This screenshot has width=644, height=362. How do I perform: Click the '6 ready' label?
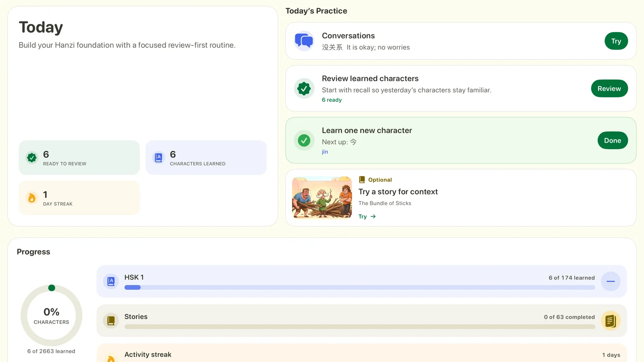(332, 100)
